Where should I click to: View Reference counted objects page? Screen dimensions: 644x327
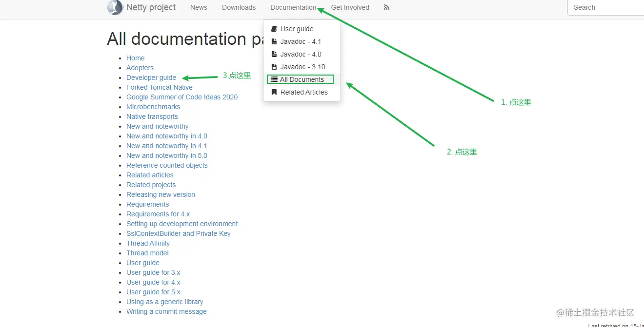(x=167, y=165)
